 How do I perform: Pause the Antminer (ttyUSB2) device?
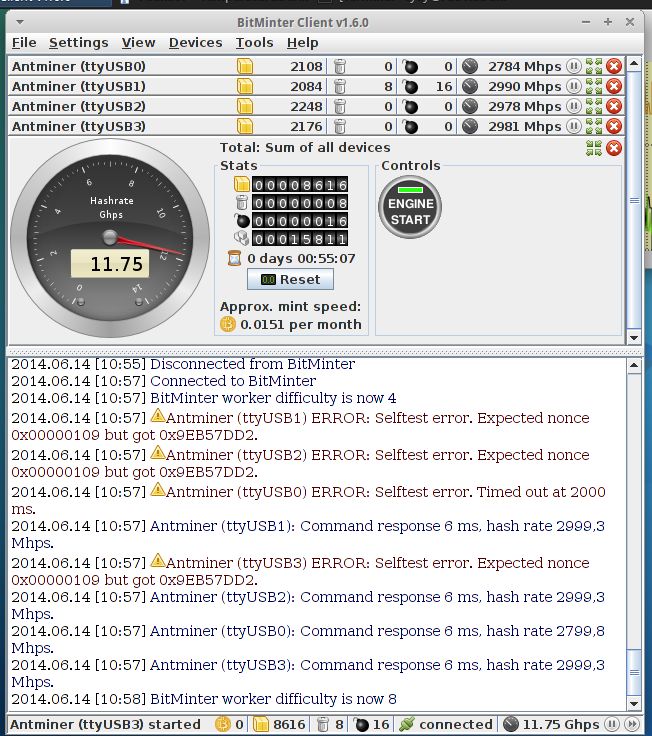tap(573, 106)
